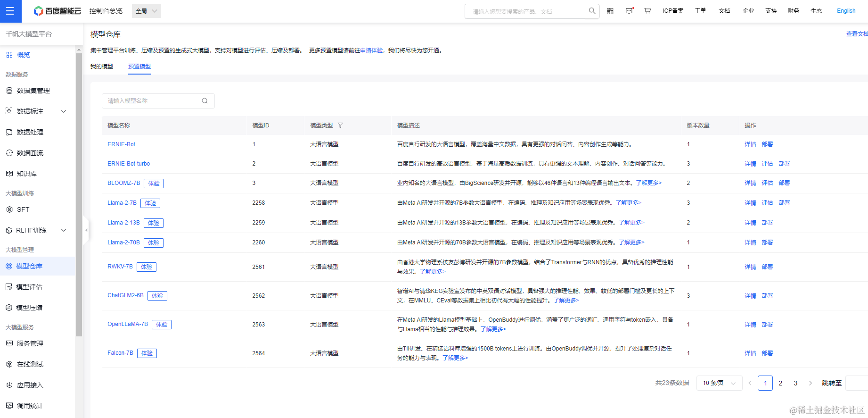Click the sidebar vertical scrollbar

tap(79, 194)
